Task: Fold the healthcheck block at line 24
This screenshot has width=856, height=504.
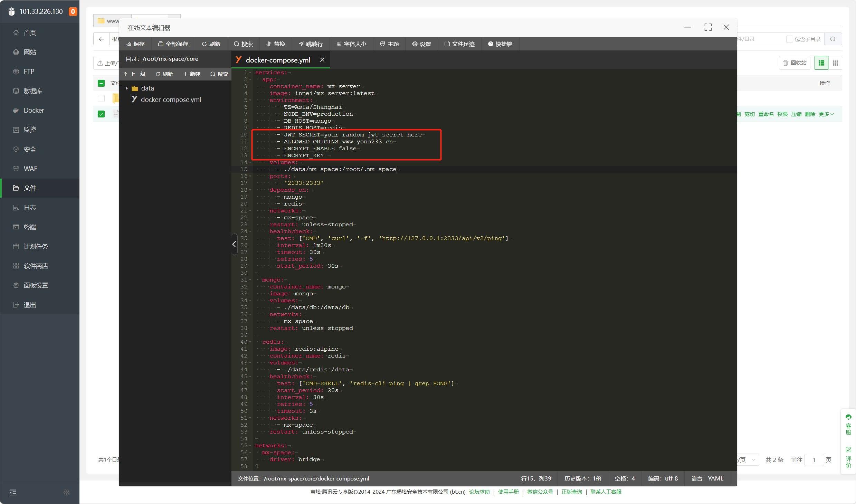Action: pyautogui.click(x=250, y=231)
